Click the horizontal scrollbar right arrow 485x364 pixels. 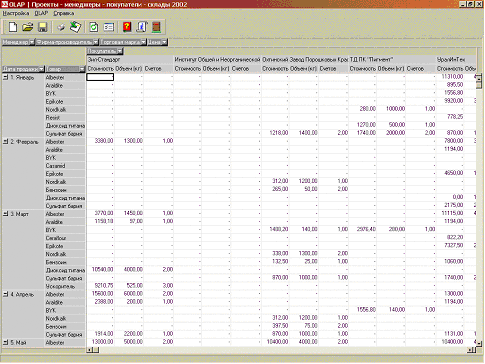[x=473, y=350]
